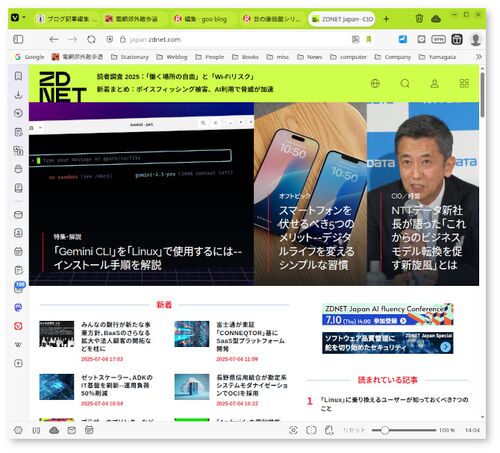Open the Notes panel in sidebar
This screenshot has height=453, width=500.
[18, 132]
